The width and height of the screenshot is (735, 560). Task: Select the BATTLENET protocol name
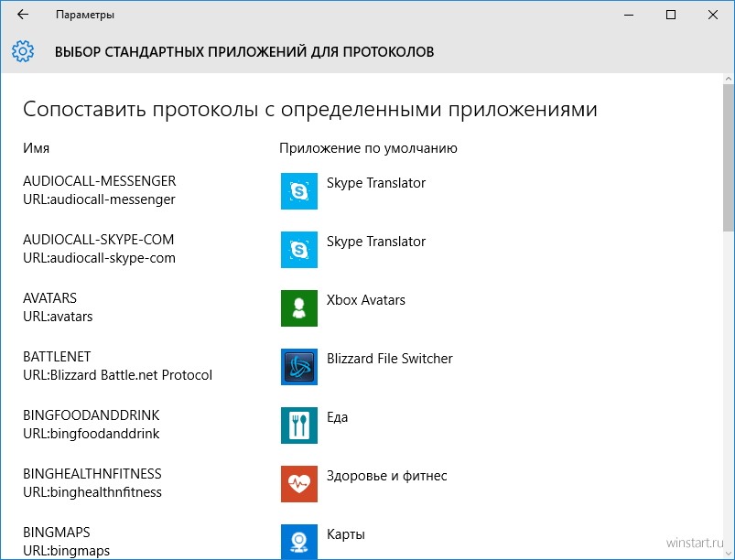click(57, 357)
